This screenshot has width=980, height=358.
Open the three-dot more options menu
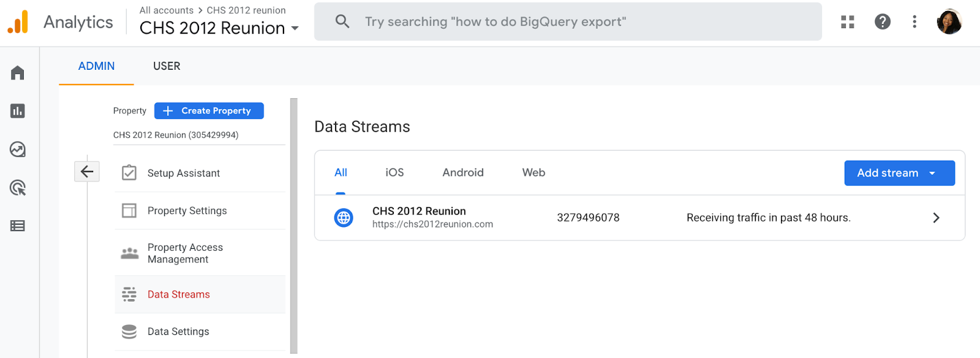pyautogui.click(x=914, y=22)
